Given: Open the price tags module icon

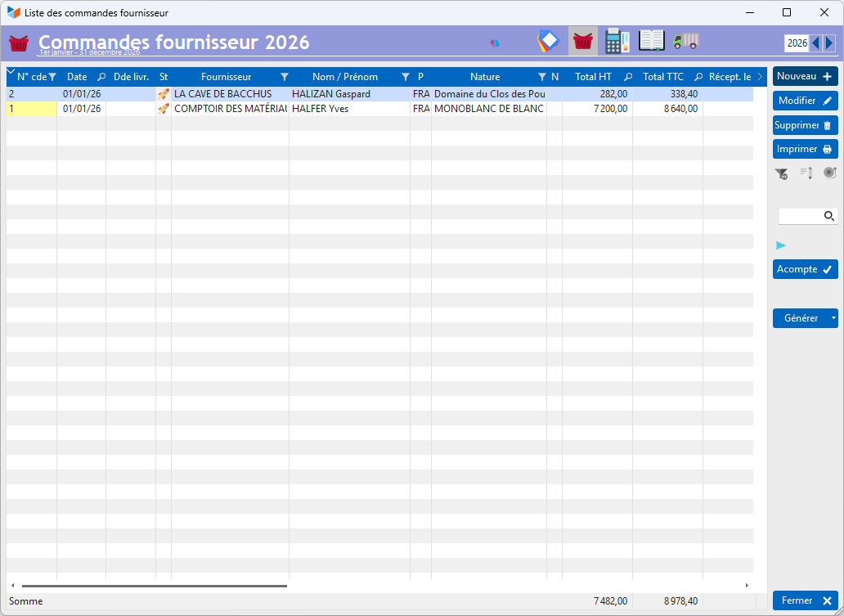Looking at the screenshot, I should (549, 41).
